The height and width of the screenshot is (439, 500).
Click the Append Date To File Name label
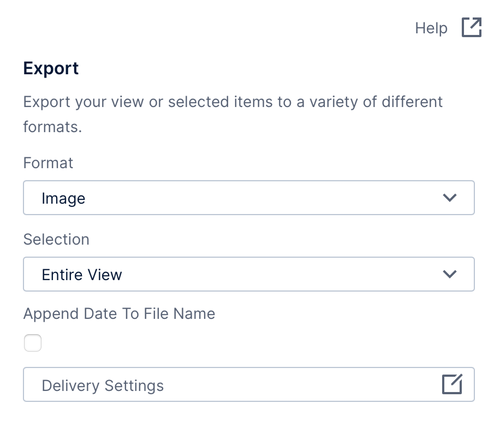click(119, 314)
